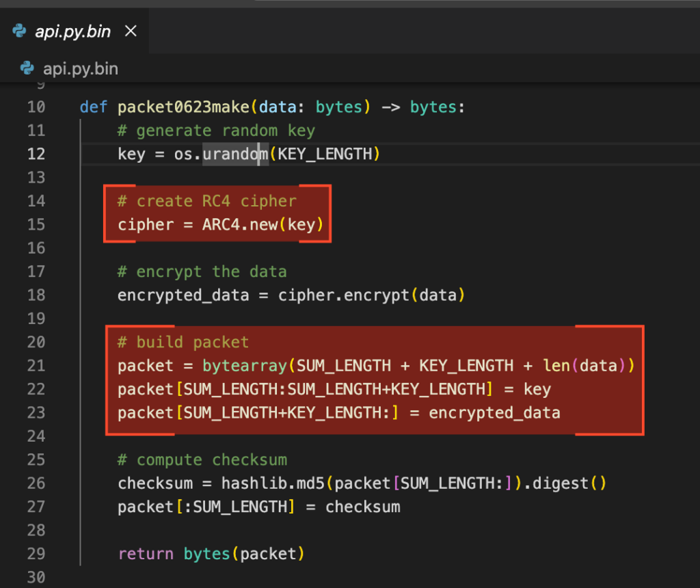Open the api.py.bin breadcrumb path item

point(80,69)
